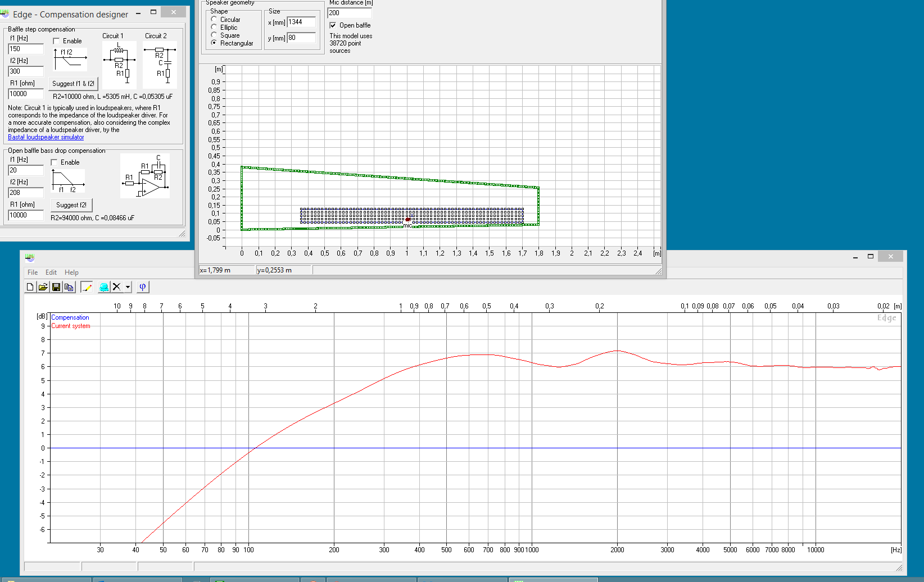Click the phi phase toolbar icon

tap(143, 287)
